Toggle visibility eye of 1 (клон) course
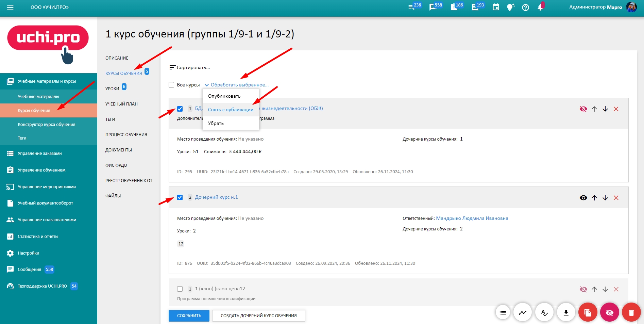The height and width of the screenshot is (324, 644). [583, 289]
